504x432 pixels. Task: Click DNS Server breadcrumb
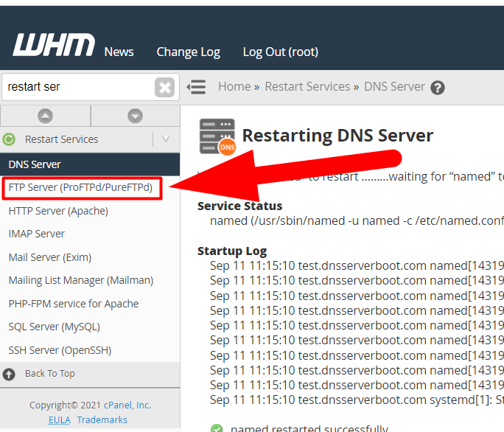tap(394, 86)
